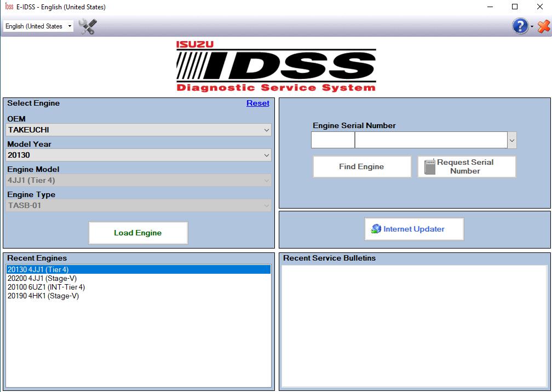Launch the Internet Updater
Viewport: 552px width, 392px height.
click(414, 228)
